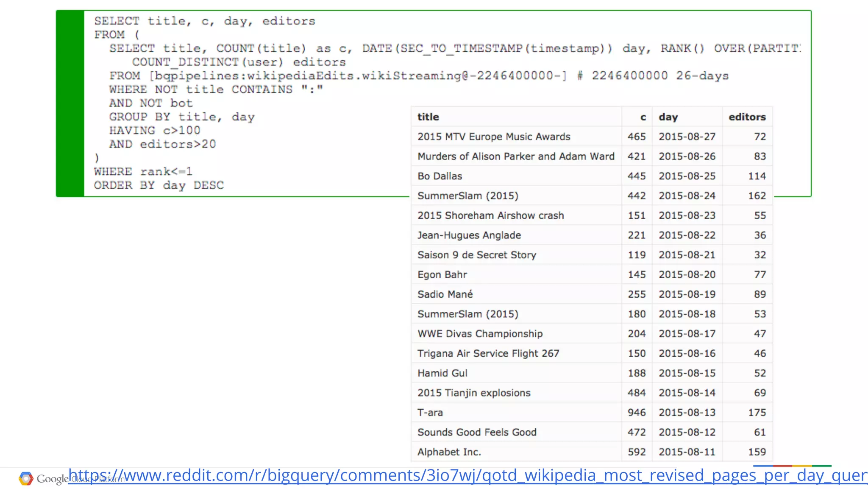
Task: Click the table reference 'bqpipelines:wikipediaEdits.wikiStreaming'
Action: [308, 76]
